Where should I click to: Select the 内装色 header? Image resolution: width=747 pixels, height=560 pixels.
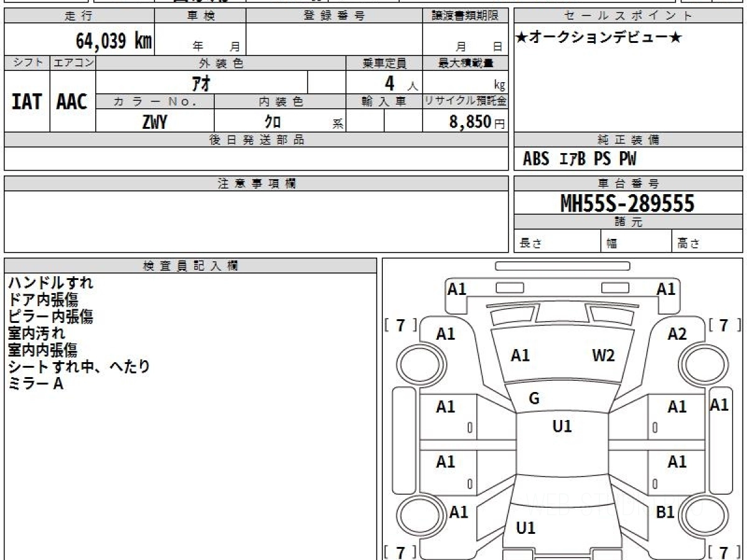280,101
